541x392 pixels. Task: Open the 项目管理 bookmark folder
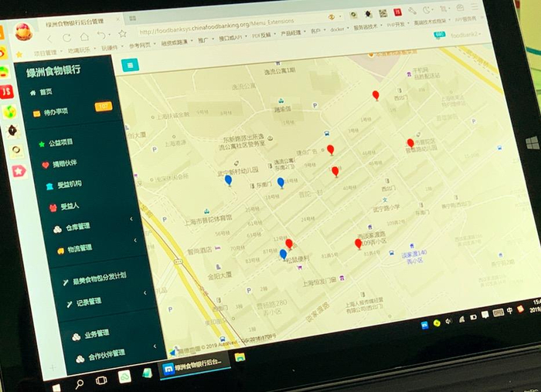point(45,53)
